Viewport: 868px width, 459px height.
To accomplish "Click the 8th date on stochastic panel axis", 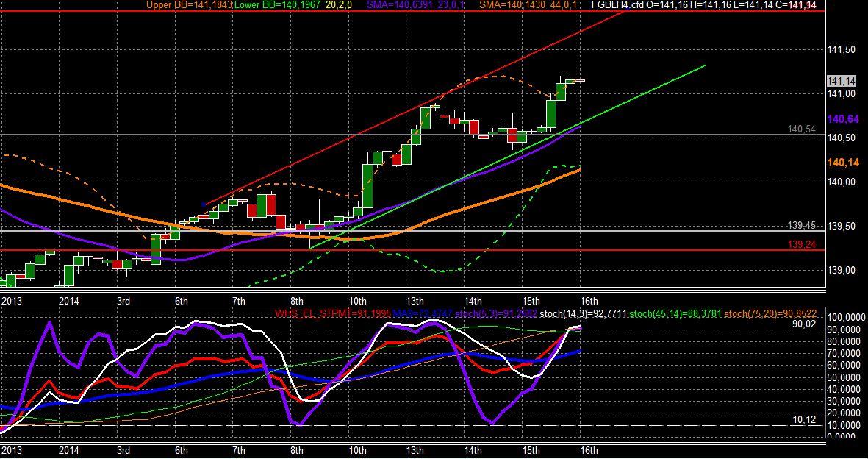I will 297,450.
